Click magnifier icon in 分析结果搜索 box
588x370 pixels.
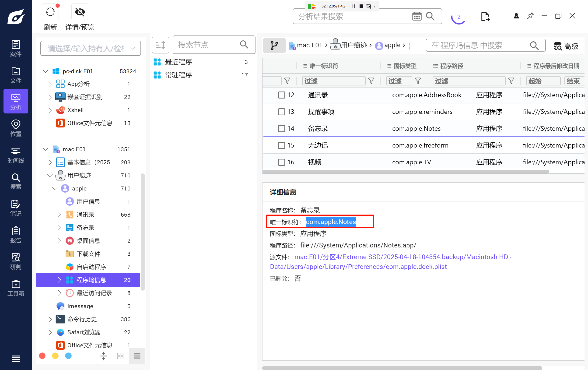(x=430, y=16)
